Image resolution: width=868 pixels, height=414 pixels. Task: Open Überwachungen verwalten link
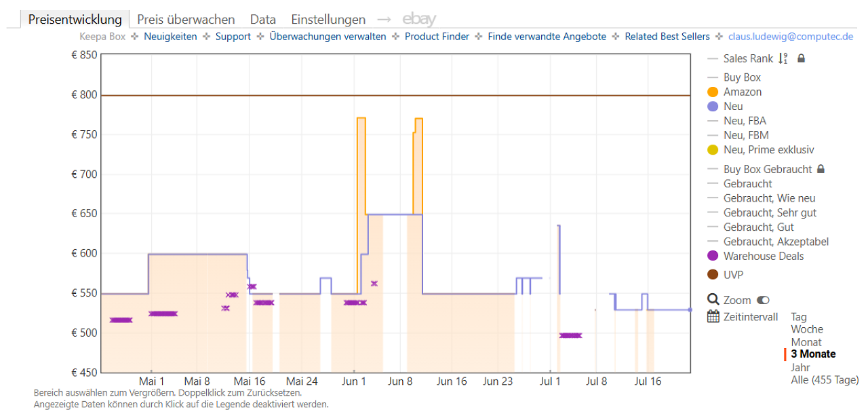(x=328, y=37)
